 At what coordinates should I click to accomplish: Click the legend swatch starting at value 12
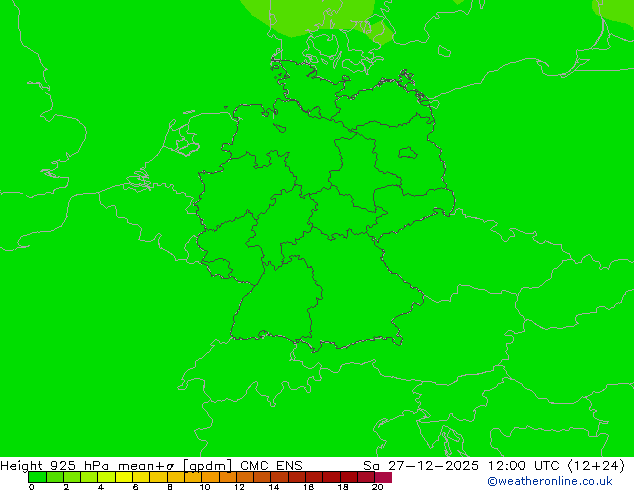[x=245, y=477]
